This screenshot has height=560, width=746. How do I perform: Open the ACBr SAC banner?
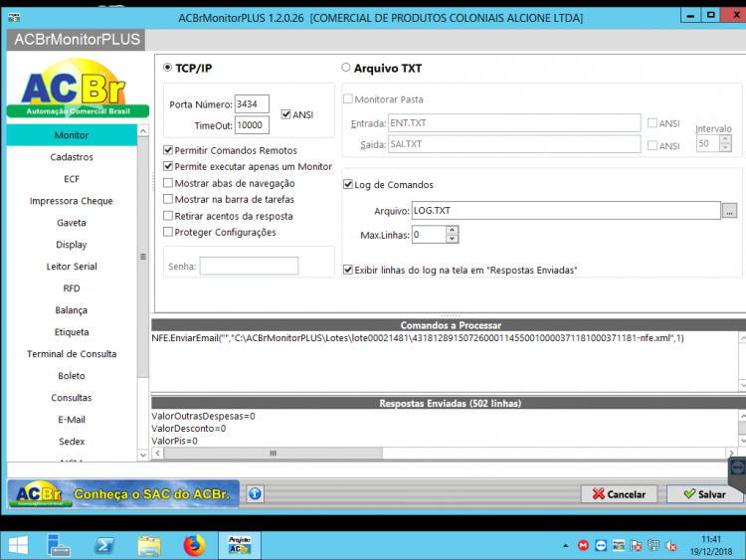(123, 494)
